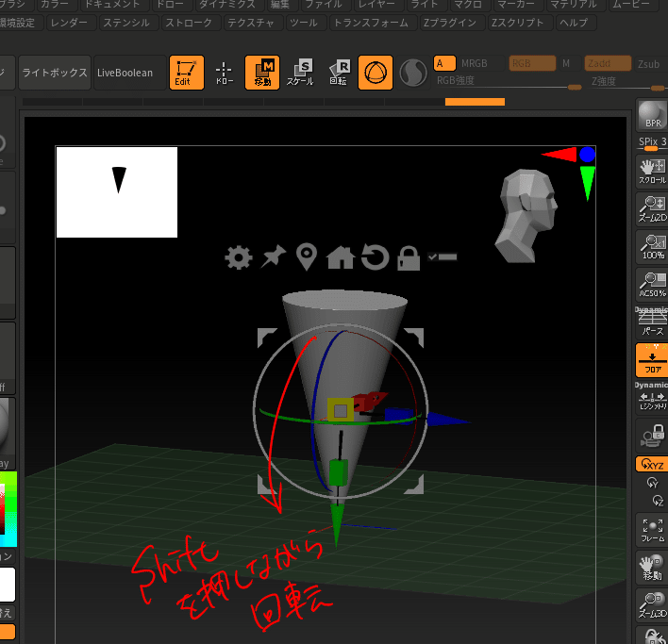Click the gizmo sticky pin icon
The width and height of the screenshot is (668, 644).
click(x=273, y=256)
